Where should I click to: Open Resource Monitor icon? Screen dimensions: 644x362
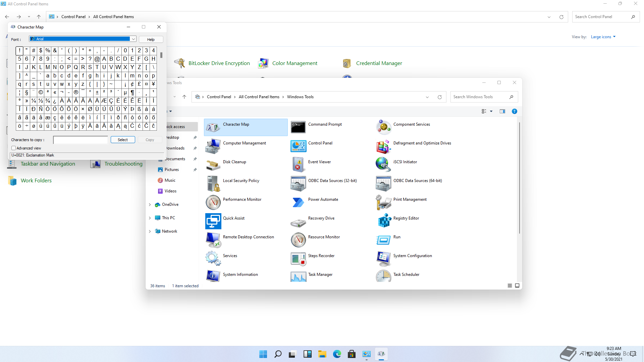tap(298, 240)
